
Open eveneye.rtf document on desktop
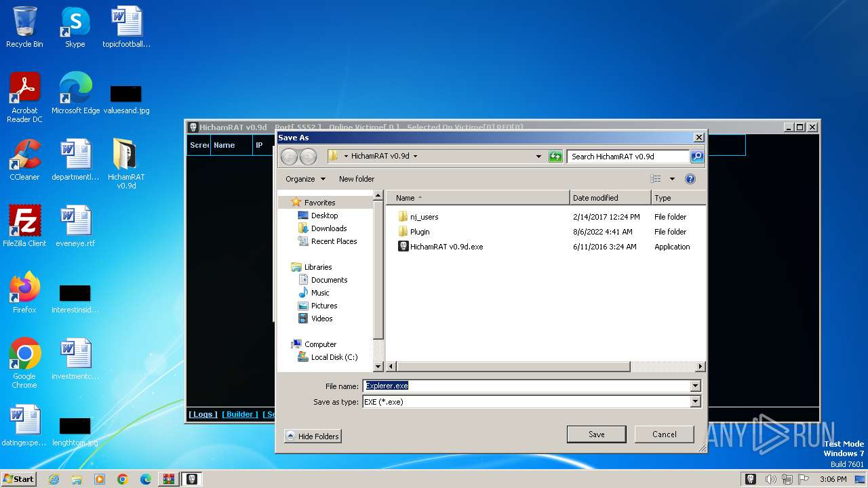[75, 226]
